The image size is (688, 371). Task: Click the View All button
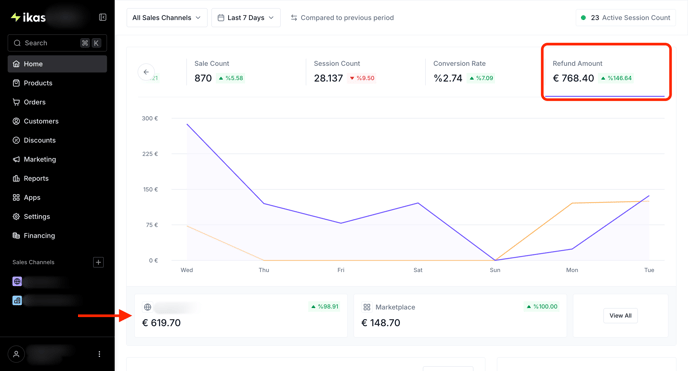tap(620, 316)
